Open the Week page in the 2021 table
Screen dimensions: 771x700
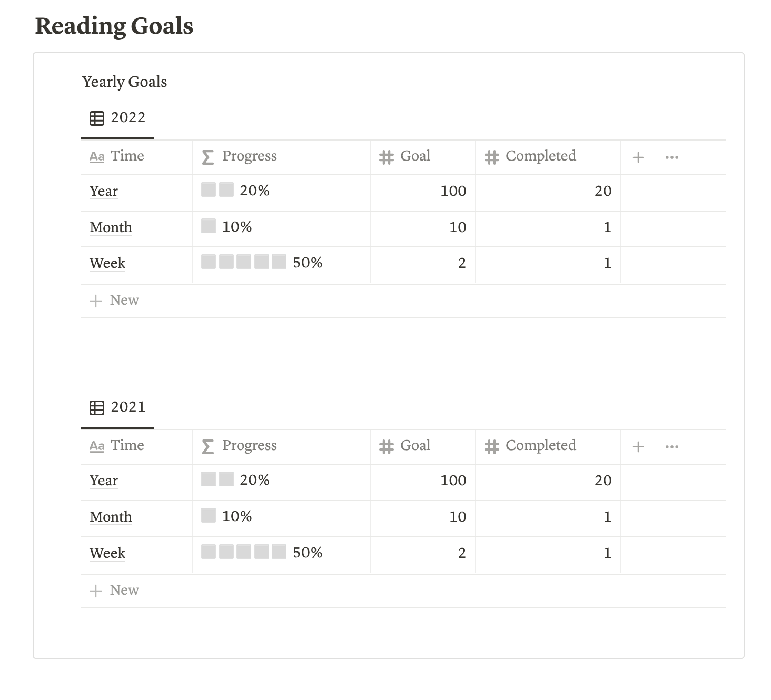pos(107,554)
